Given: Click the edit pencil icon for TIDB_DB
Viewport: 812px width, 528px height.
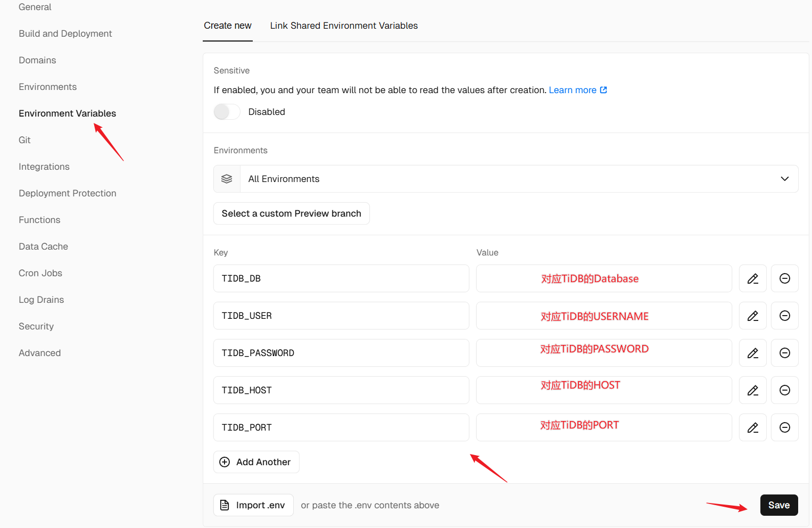Looking at the screenshot, I should point(752,278).
